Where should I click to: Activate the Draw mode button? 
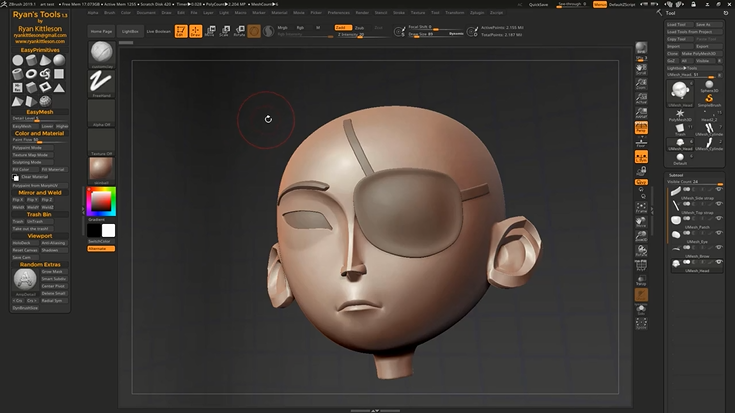(x=195, y=31)
